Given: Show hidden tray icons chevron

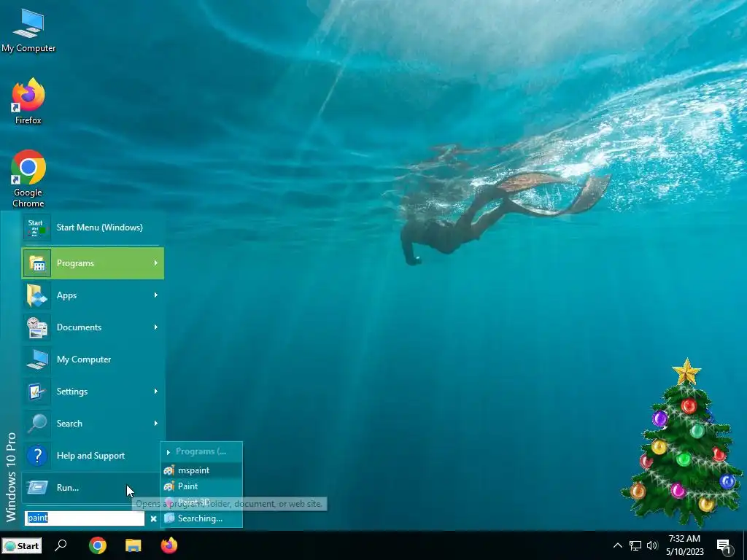Looking at the screenshot, I should pyautogui.click(x=617, y=545).
